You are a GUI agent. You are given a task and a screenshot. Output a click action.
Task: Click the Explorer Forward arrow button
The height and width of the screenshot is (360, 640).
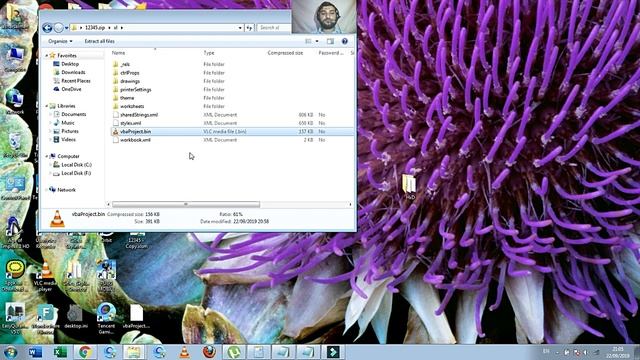[x=59, y=28]
